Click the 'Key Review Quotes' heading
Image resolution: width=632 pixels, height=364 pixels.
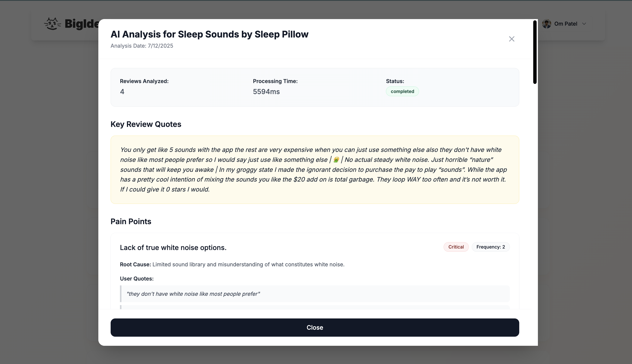[146, 124]
